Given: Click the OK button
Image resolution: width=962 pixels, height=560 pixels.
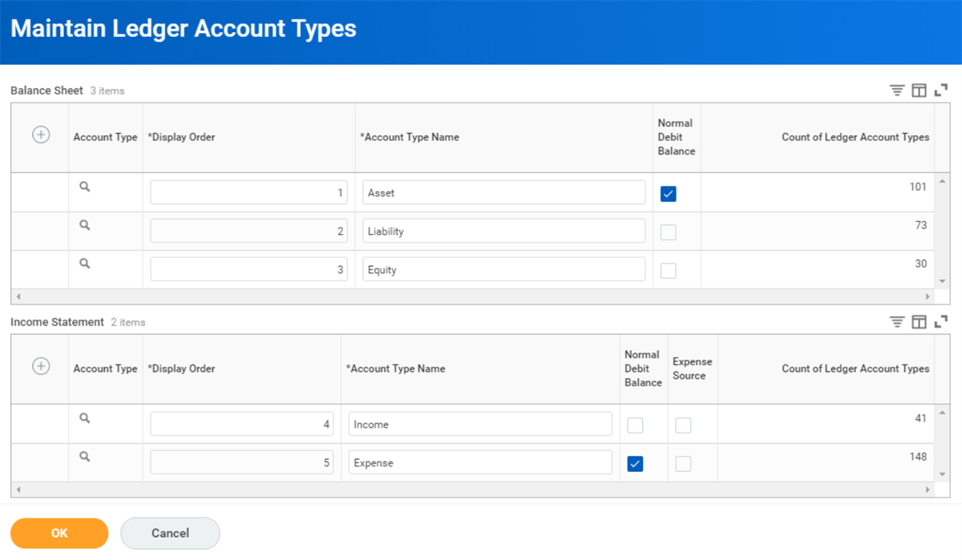Looking at the screenshot, I should (59, 534).
